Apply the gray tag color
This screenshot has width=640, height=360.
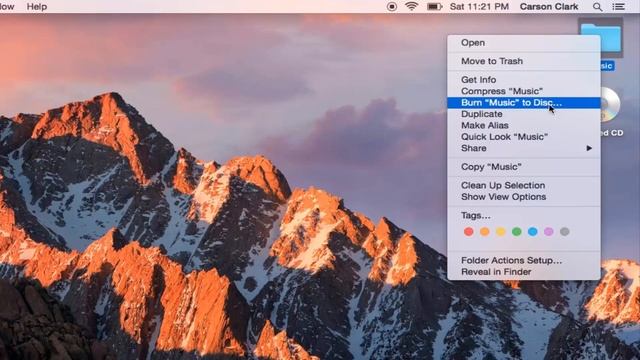click(x=564, y=232)
